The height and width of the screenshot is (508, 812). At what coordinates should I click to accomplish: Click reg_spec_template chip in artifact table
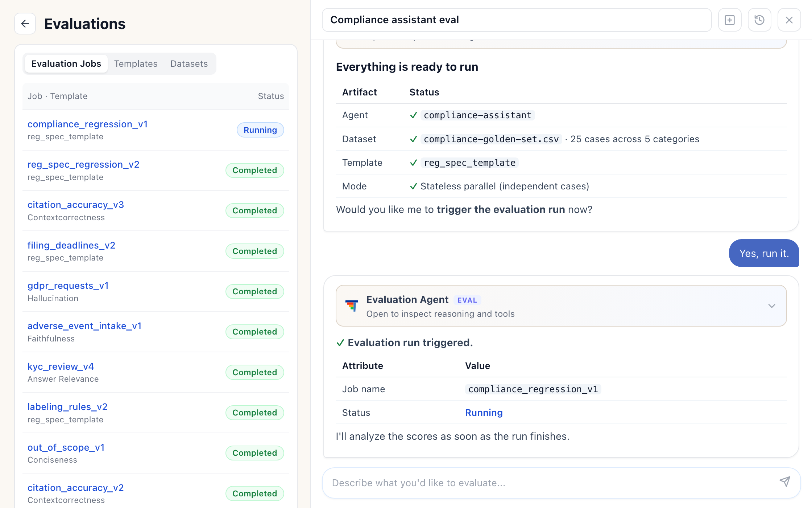pyautogui.click(x=469, y=163)
